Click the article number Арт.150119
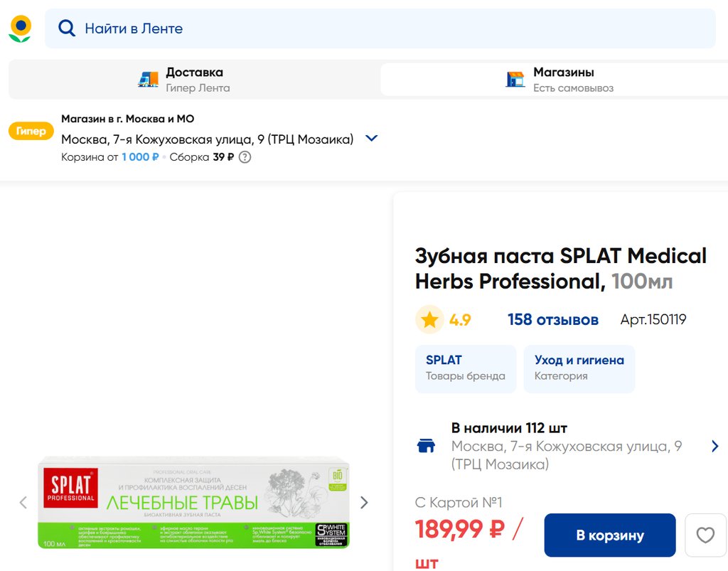This screenshot has width=728, height=571. click(x=653, y=319)
